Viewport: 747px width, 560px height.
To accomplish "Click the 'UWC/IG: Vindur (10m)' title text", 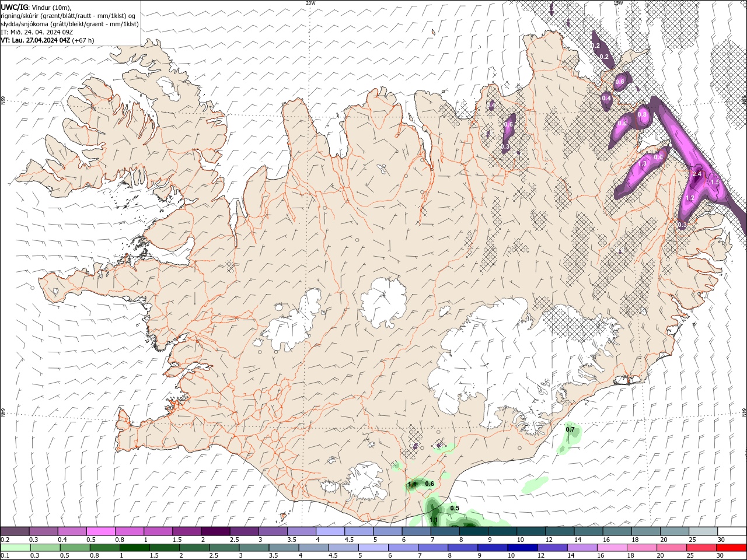I will pos(36,6).
